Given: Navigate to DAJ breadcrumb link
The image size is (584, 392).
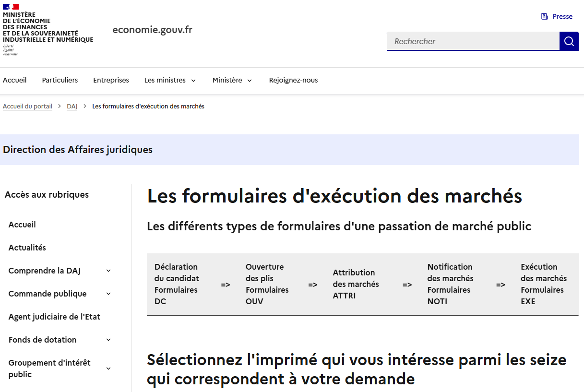Looking at the screenshot, I should click(72, 106).
